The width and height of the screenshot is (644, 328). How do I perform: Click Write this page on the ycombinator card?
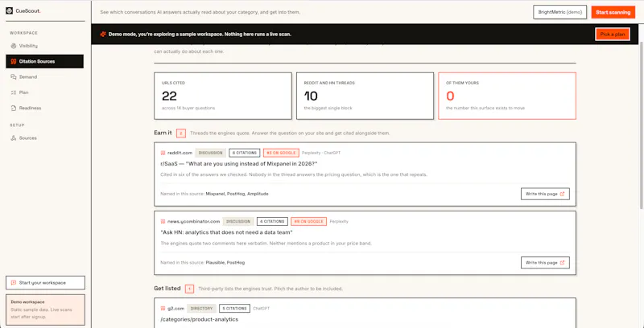click(545, 262)
